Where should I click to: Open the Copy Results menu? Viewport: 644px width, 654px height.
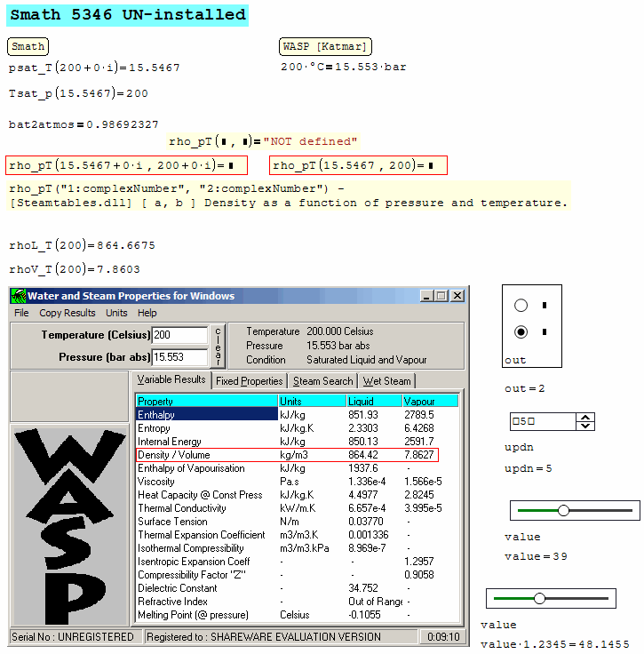coord(67,313)
